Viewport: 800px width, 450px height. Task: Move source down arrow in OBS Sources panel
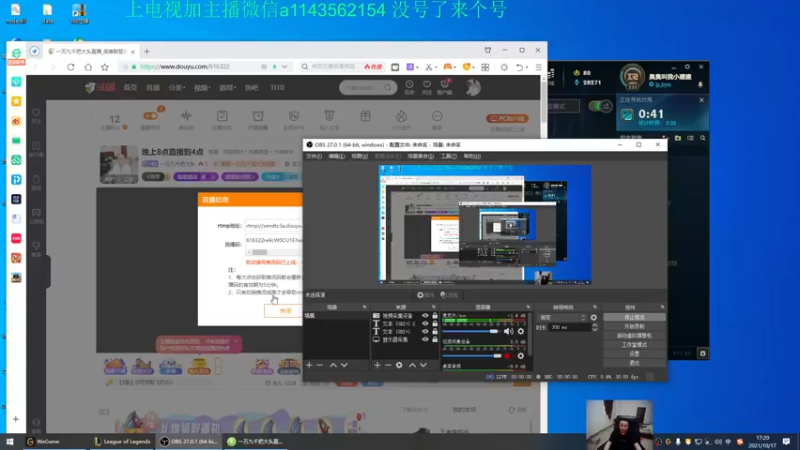423,365
